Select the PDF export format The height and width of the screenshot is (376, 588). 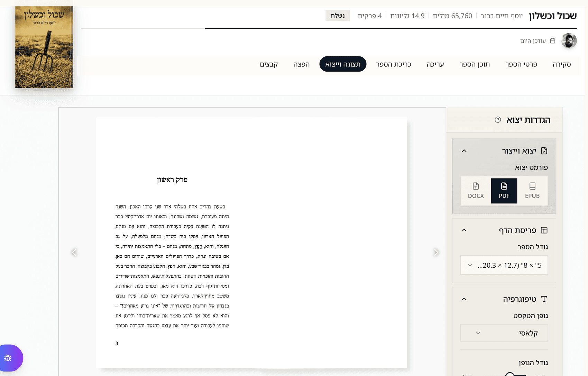click(504, 191)
